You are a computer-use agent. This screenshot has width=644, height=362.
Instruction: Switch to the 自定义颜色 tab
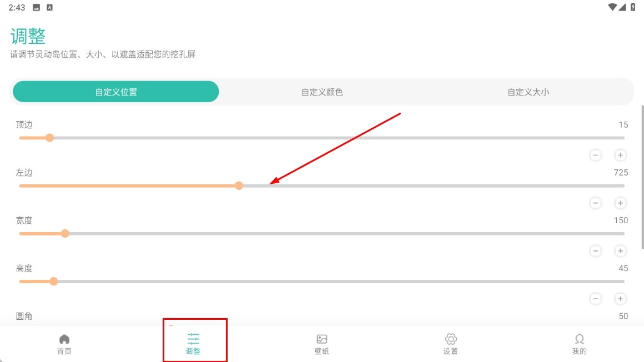tap(322, 92)
